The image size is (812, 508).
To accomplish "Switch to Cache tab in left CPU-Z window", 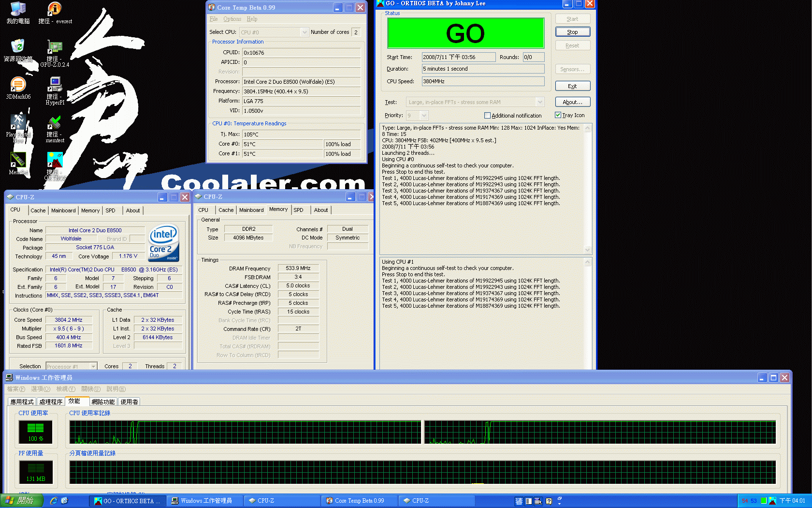I will [x=38, y=210].
